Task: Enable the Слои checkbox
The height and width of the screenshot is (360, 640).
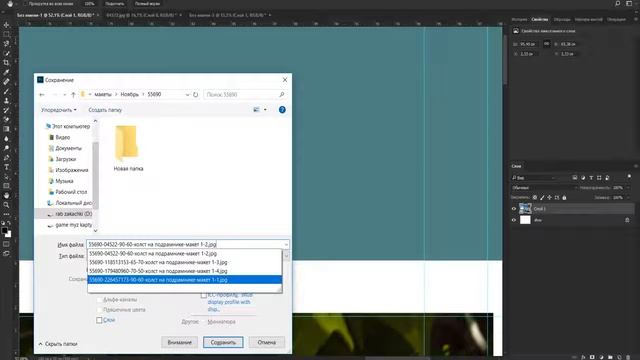Action: tap(99, 320)
